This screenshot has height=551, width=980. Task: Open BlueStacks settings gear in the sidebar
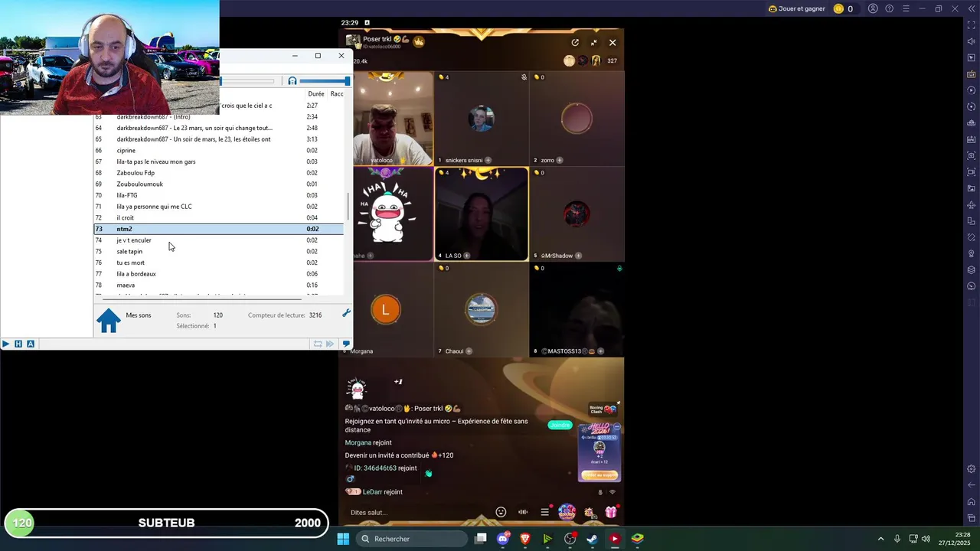(x=972, y=469)
